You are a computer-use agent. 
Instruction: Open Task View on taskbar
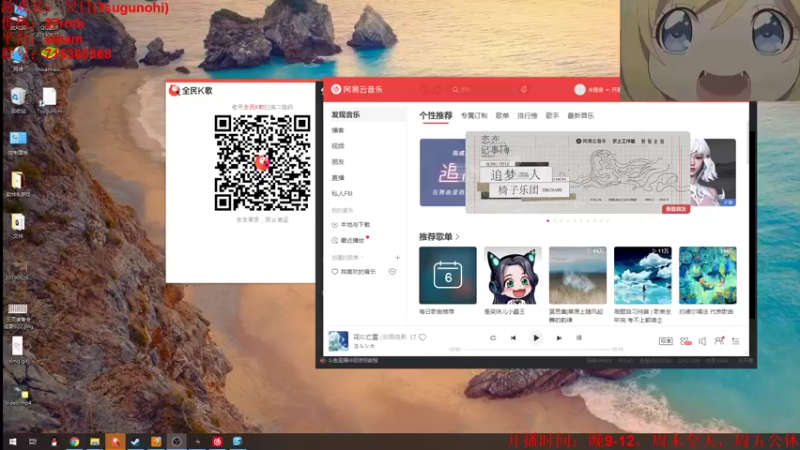33,442
